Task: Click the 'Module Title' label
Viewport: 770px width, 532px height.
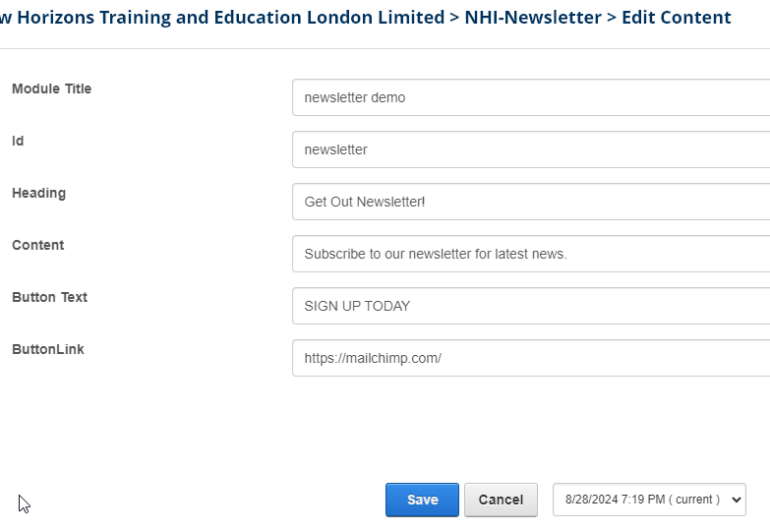Action: pos(51,89)
